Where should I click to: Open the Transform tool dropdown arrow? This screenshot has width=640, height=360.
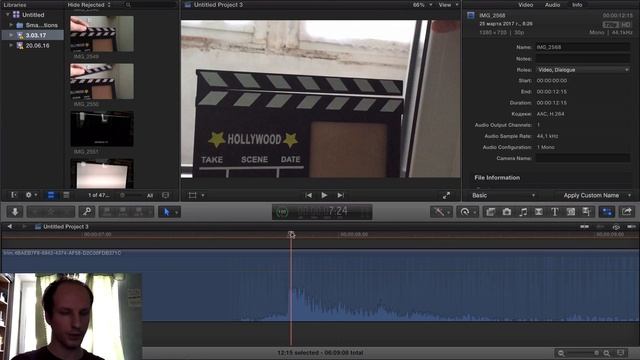click(x=203, y=196)
